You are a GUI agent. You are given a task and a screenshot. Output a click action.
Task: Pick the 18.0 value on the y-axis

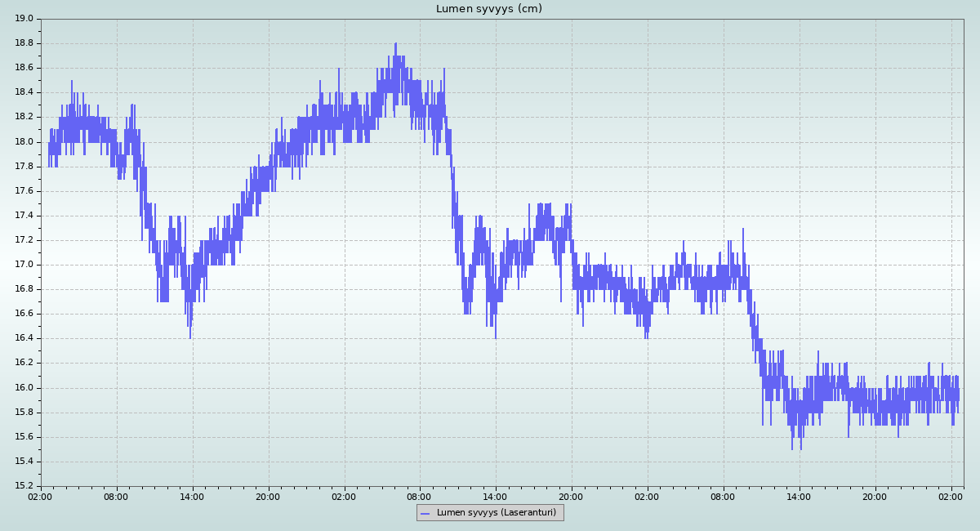coord(24,142)
